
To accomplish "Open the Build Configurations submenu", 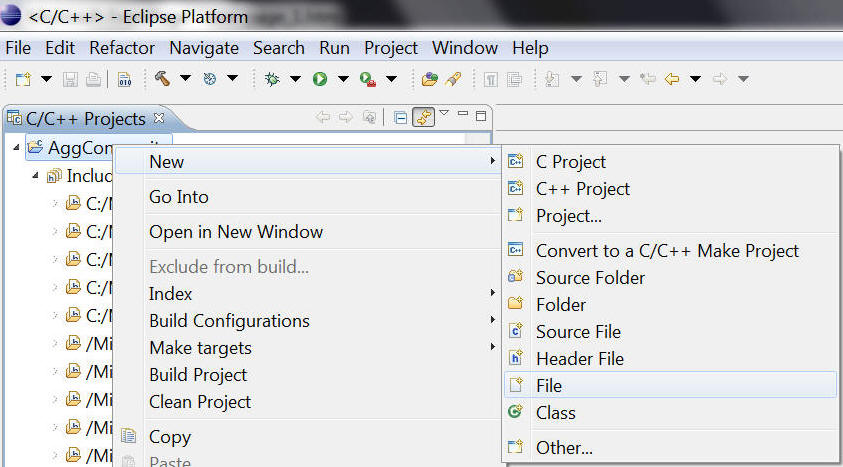I will pyautogui.click(x=308, y=320).
